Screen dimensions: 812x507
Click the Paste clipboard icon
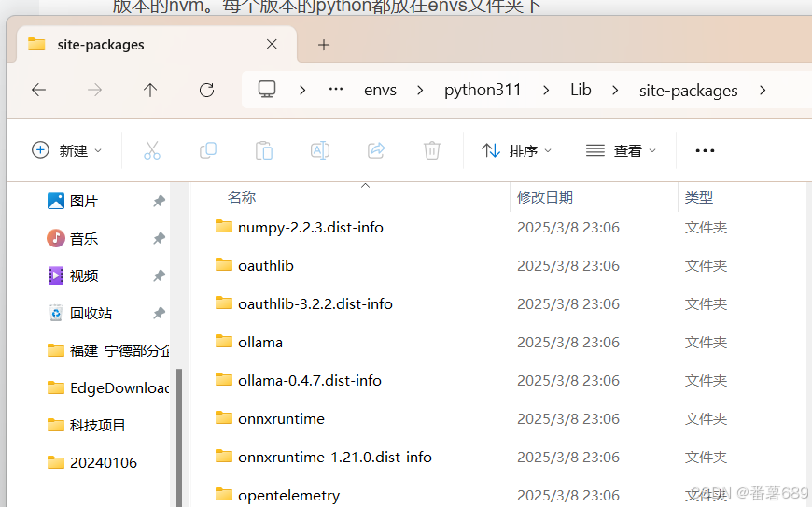(264, 150)
